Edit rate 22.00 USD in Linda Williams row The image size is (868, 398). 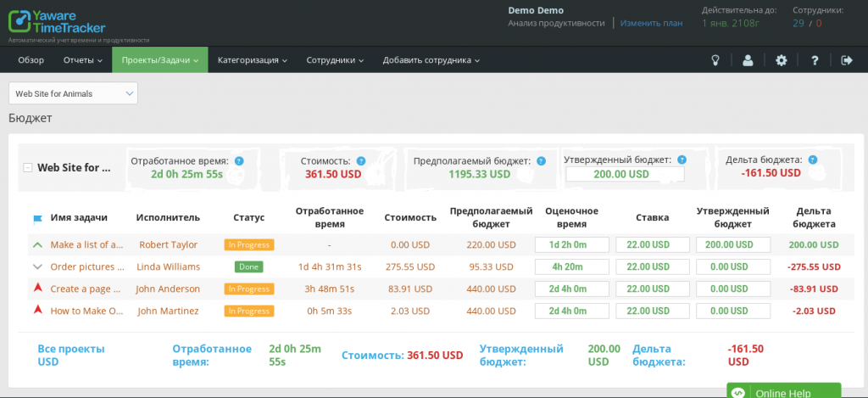coord(653,266)
